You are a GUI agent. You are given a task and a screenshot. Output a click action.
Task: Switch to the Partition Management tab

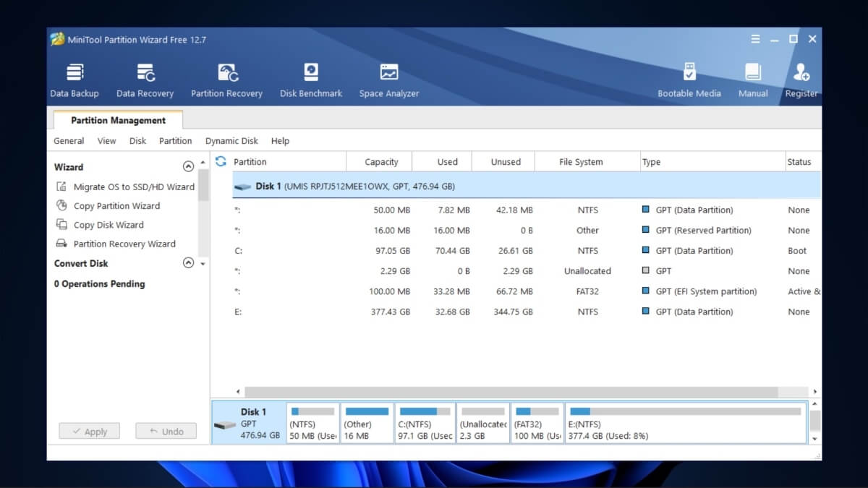point(118,120)
